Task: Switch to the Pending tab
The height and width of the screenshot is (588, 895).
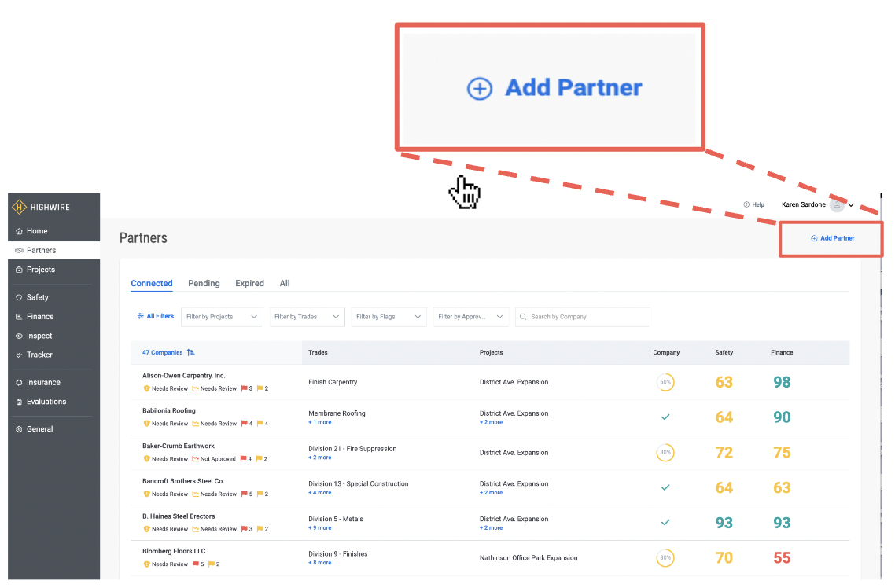Action: pos(204,283)
